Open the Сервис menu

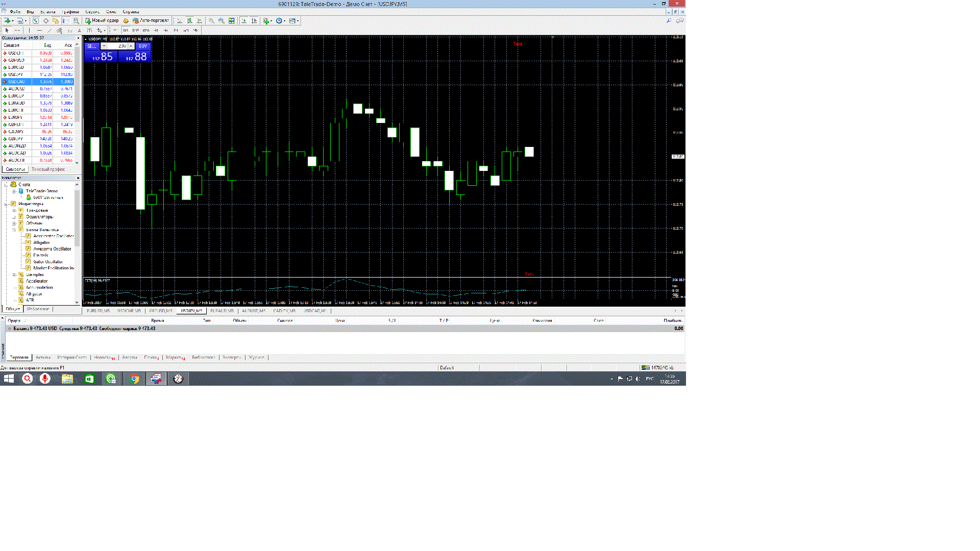92,12
